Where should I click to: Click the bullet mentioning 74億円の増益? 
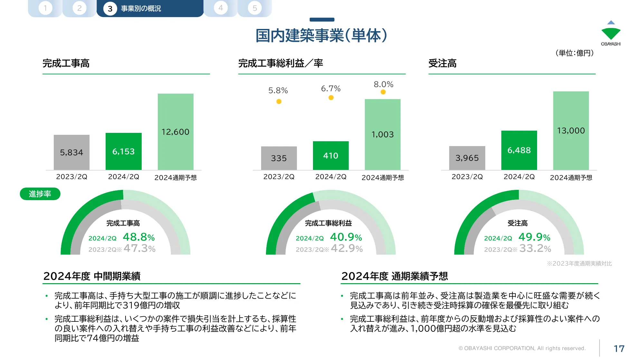(175, 328)
